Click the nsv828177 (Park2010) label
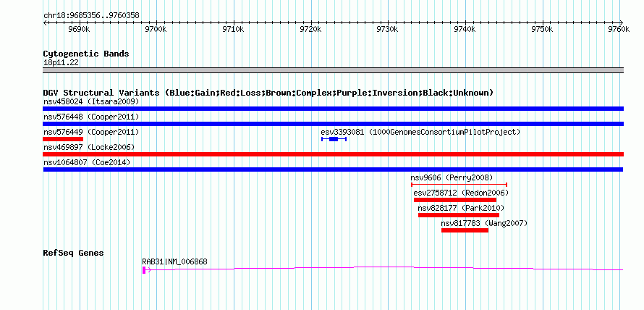 [x=461, y=208]
